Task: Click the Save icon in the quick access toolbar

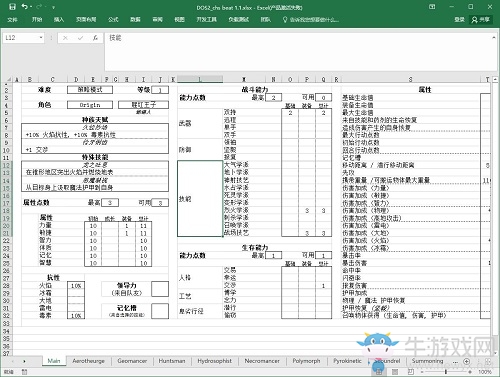Action: point(12,7)
